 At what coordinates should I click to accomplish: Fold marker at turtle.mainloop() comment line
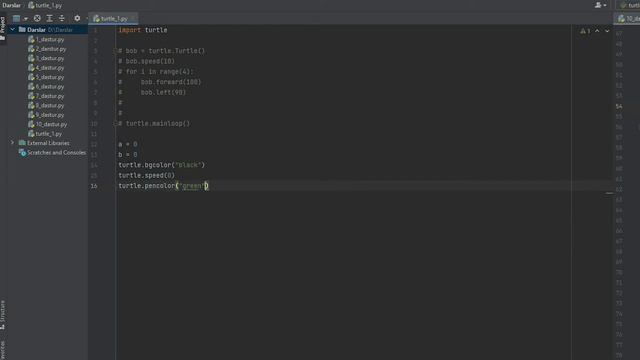tap(115, 123)
